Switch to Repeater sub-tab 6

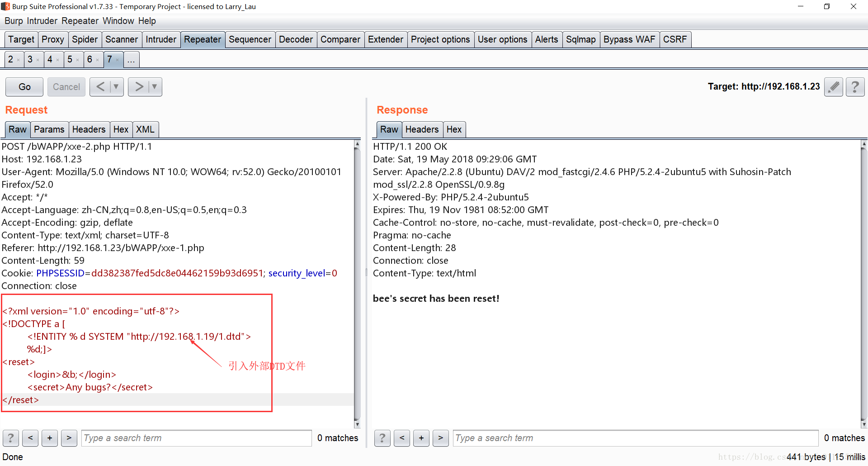(90, 59)
